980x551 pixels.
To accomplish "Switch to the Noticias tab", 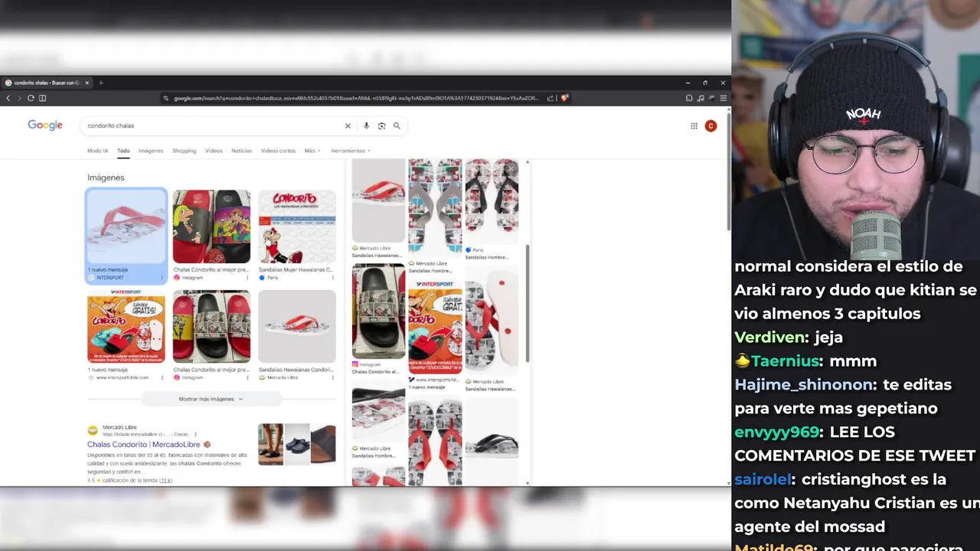I will coord(241,151).
